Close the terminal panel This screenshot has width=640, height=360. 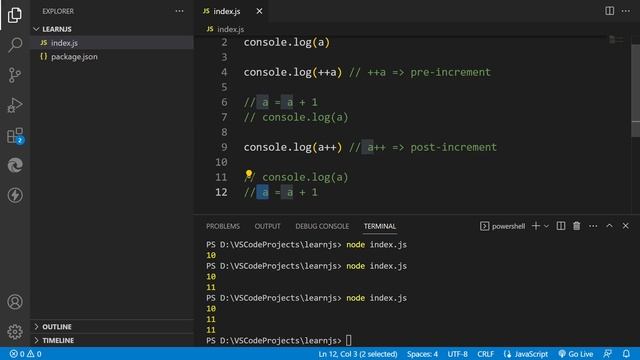click(x=625, y=226)
